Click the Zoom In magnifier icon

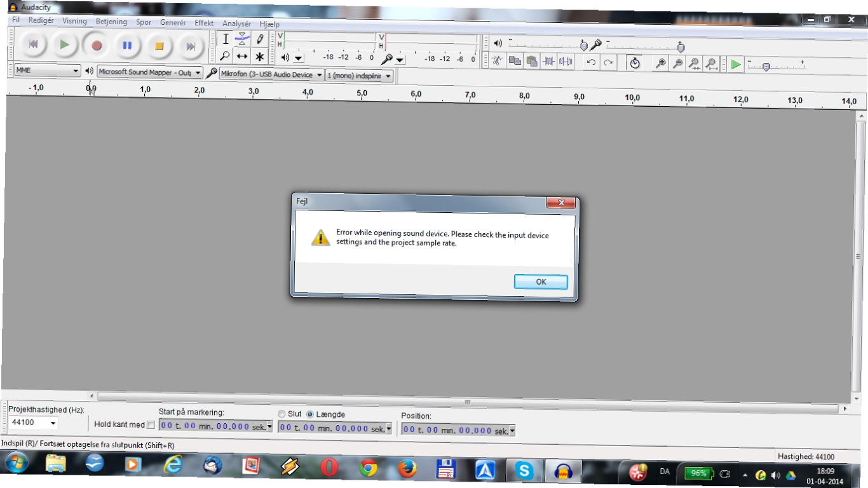[x=661, y=63]
